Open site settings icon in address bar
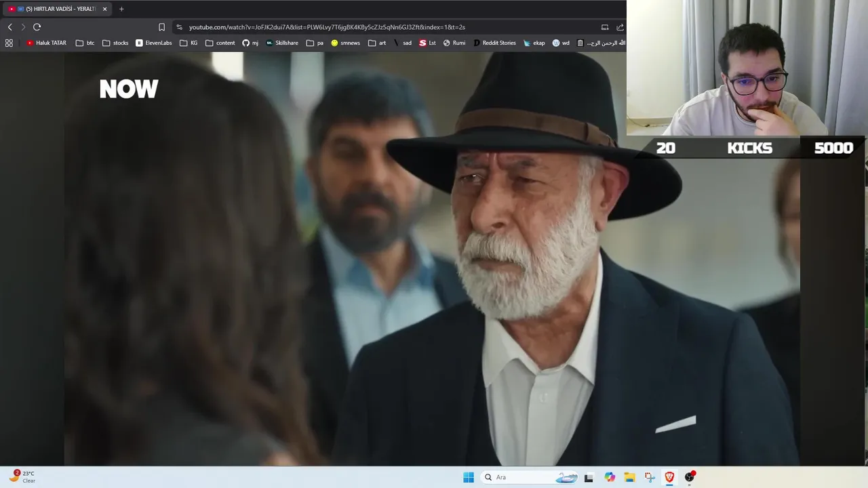This screenshot has width=868, height=488. [179, 27]
